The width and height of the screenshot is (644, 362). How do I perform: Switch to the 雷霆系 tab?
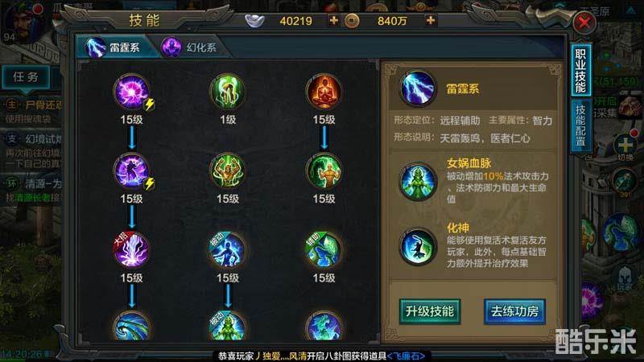pyautogui.click(x=116, y=47)
